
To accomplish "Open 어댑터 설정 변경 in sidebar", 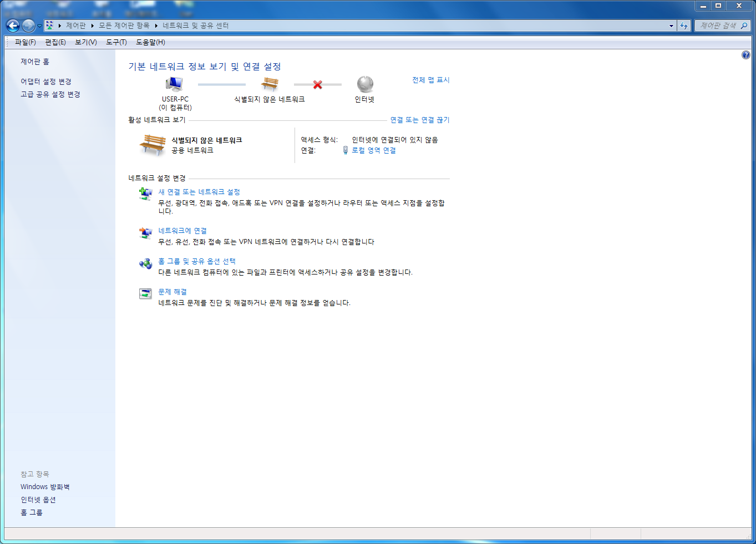I will tap(46, 82).
